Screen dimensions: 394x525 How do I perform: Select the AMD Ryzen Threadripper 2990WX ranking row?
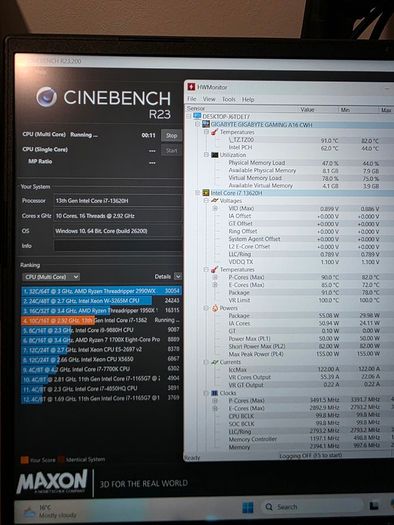point(101,291)
